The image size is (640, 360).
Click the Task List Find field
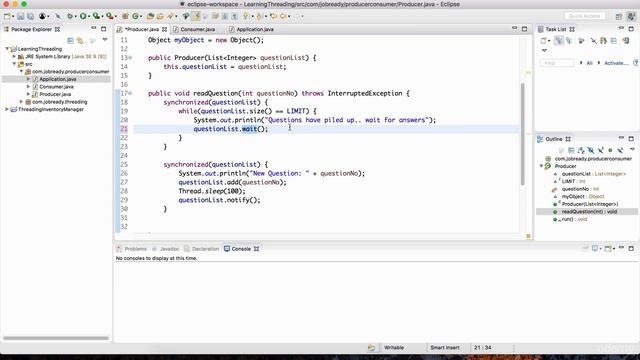(x=557, y=63)
